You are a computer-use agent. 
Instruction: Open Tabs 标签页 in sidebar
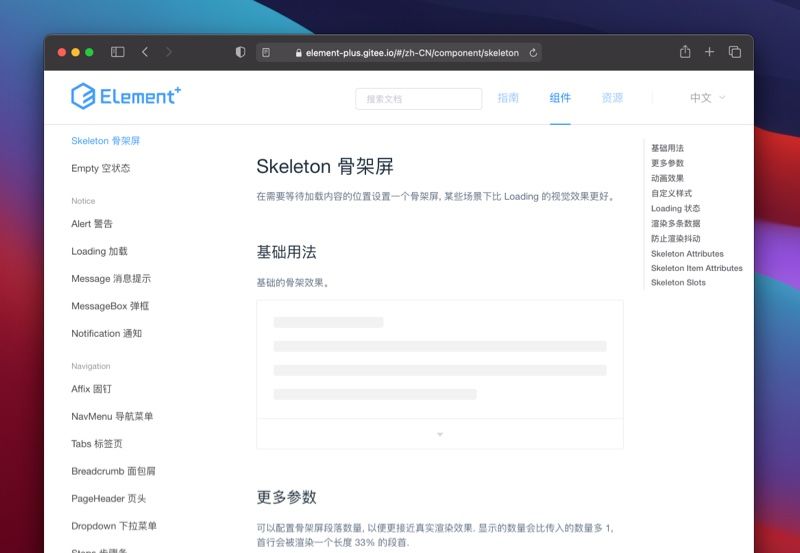tap(97, 444)
